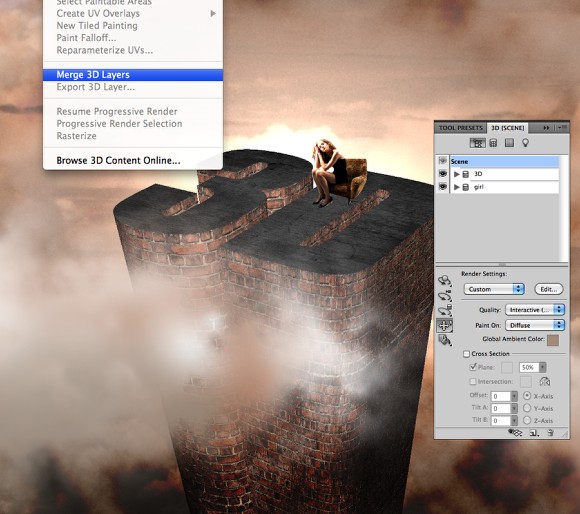Click the Tilt A value field
580x514 pixels.
point(500,409)
